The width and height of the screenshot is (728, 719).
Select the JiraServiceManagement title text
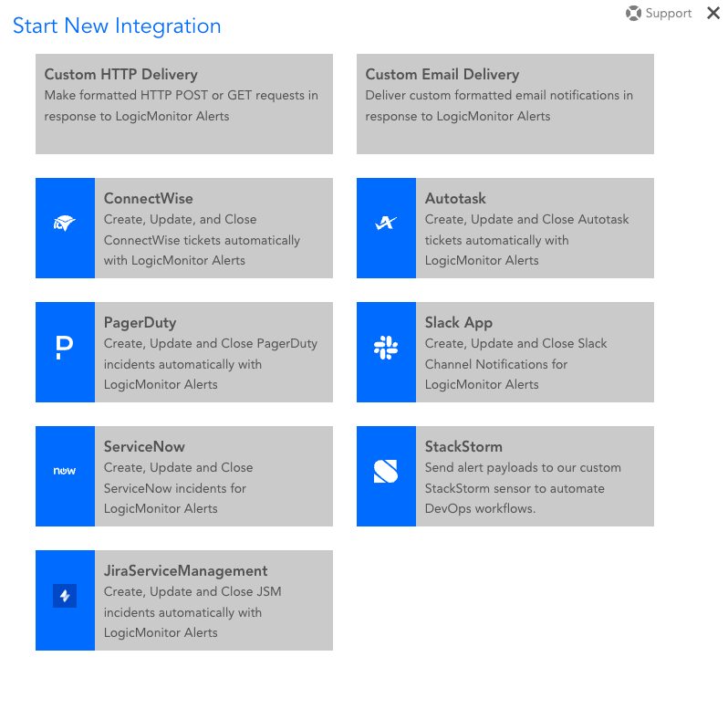(186, 570)
